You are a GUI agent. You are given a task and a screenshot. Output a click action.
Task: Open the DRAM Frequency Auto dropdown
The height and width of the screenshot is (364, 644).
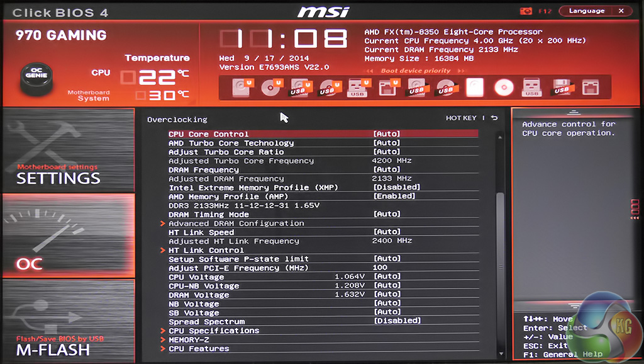(x=387, y=169)
